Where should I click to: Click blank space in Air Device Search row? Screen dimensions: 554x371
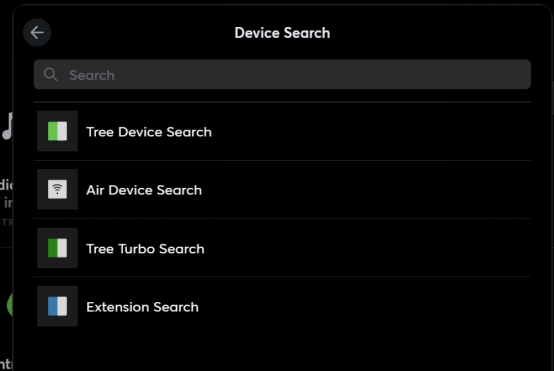click(367, 190)
